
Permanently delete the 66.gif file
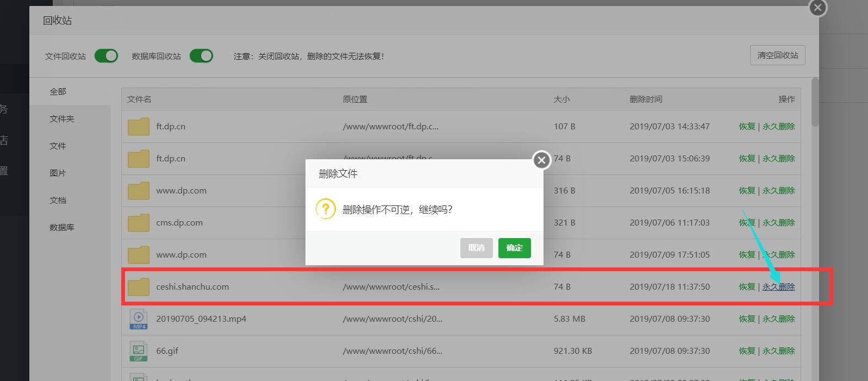(778, 351)
